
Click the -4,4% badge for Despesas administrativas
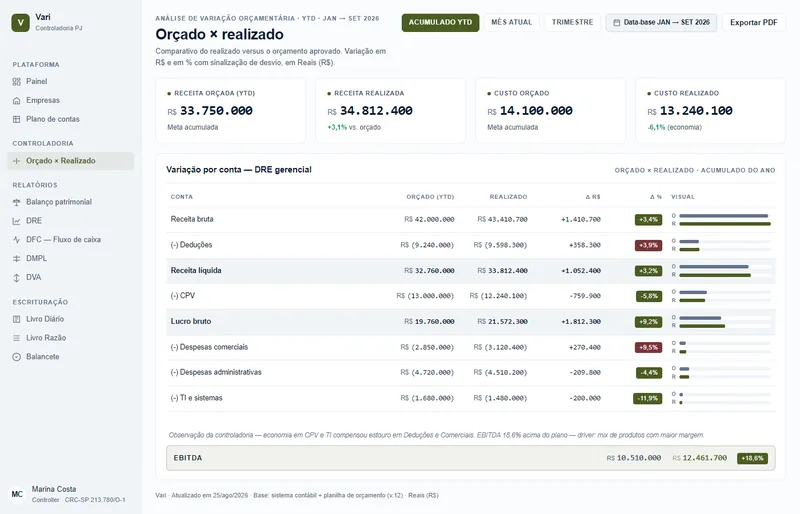pyautogui.click(x=649, y=373)
